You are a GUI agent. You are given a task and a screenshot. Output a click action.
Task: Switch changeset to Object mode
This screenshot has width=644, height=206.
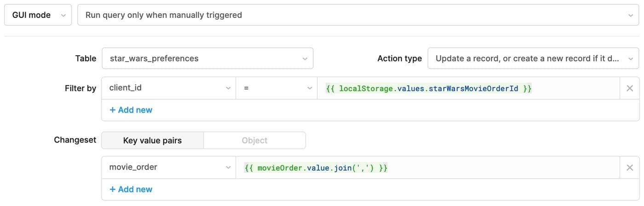[254, 141]
